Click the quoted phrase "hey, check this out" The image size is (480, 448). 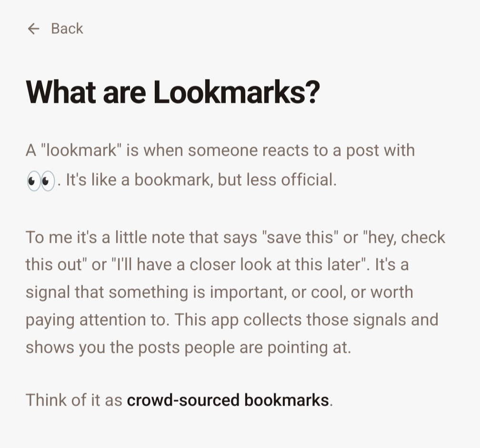click(404, 237)
